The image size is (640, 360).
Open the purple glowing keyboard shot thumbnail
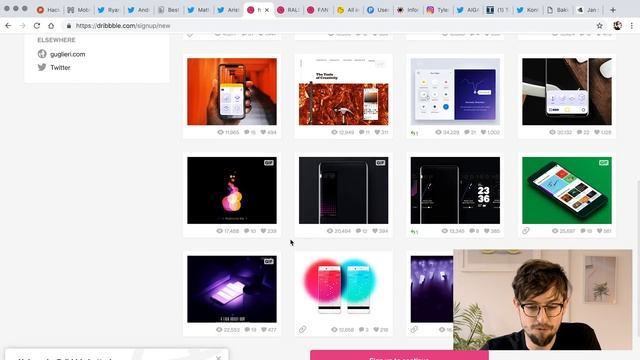coord(232,289)
